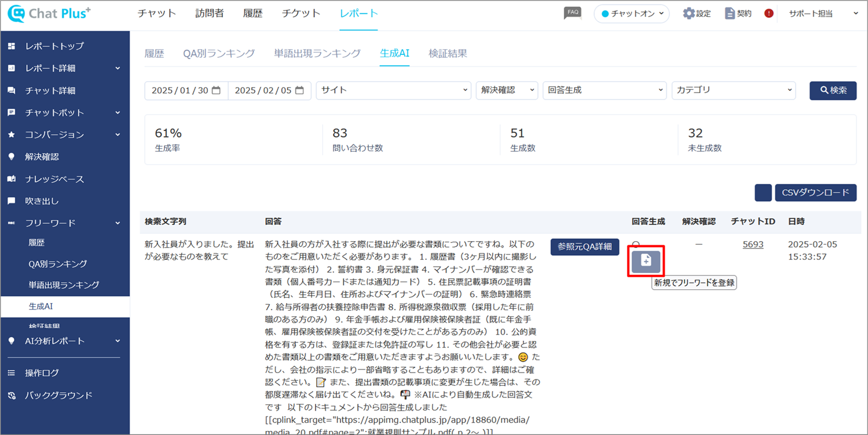Click the 操作ログ list icon

tap(11, 374)
